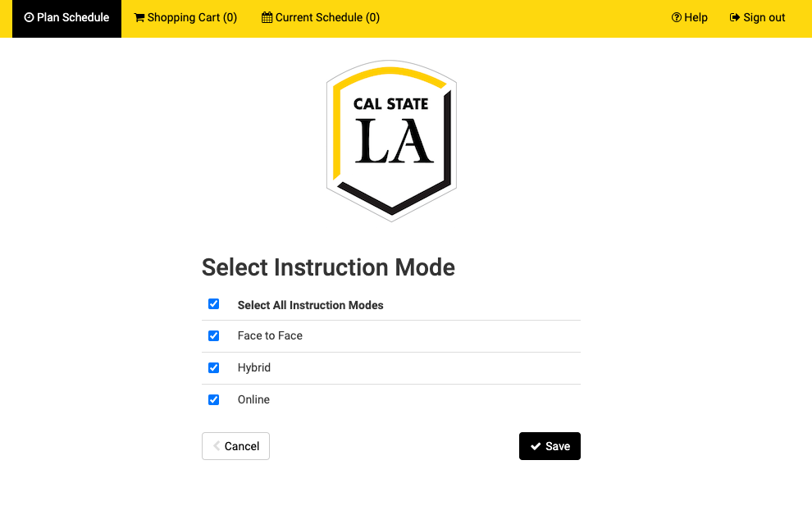Open the Help page

click(x=689, y=17)
